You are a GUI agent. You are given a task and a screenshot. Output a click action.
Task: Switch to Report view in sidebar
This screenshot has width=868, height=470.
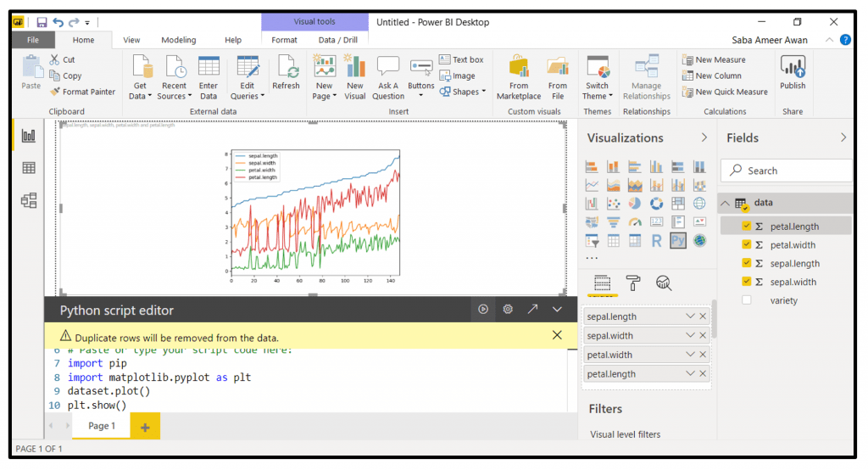(28, 136)
